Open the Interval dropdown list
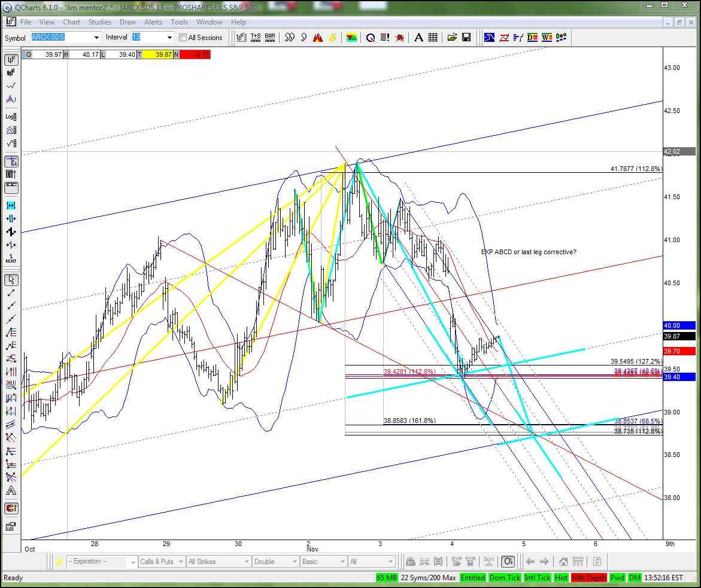The image size is (701, 588). [x=169, y=38]
